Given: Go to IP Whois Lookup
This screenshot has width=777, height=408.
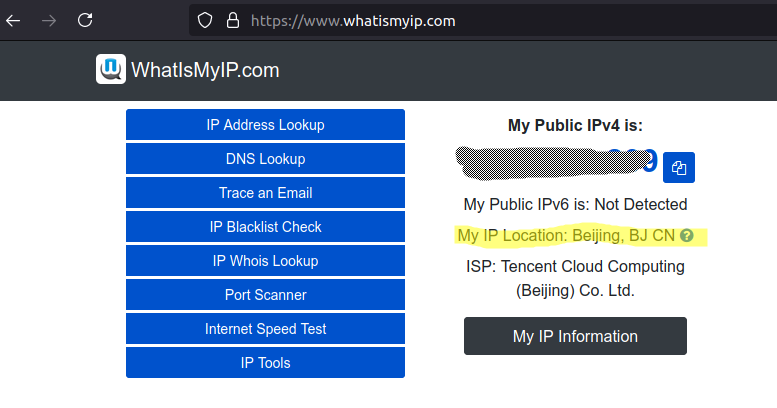Looking at the screenshot, I should 265,261.
